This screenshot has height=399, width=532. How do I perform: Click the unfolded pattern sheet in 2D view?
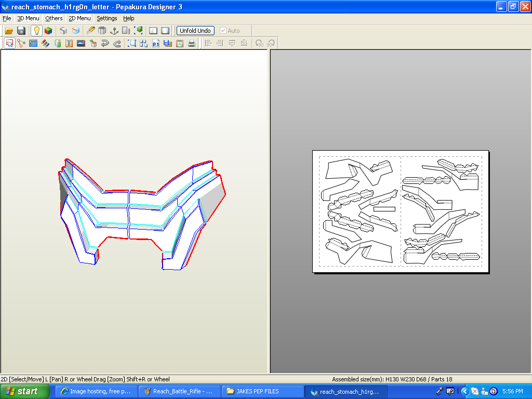401,211
